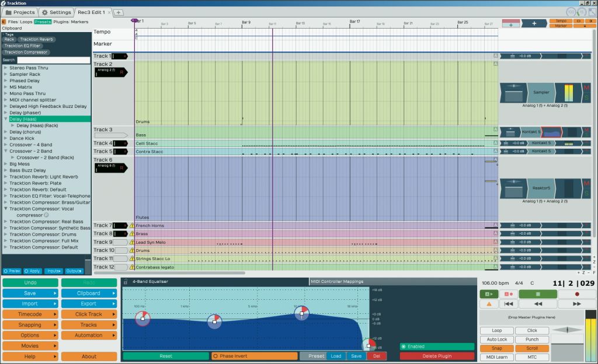
Task: Click the warning icon on Track 12 Contrabass legato
Action: click(132, 267)
